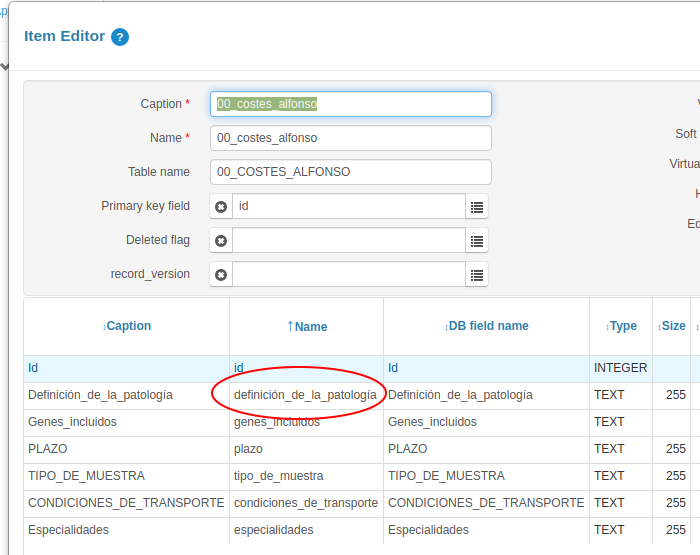700x555 pixels.
Task: Click the Primary key field input
Action: pyautogui.click(x=349, y=206)
